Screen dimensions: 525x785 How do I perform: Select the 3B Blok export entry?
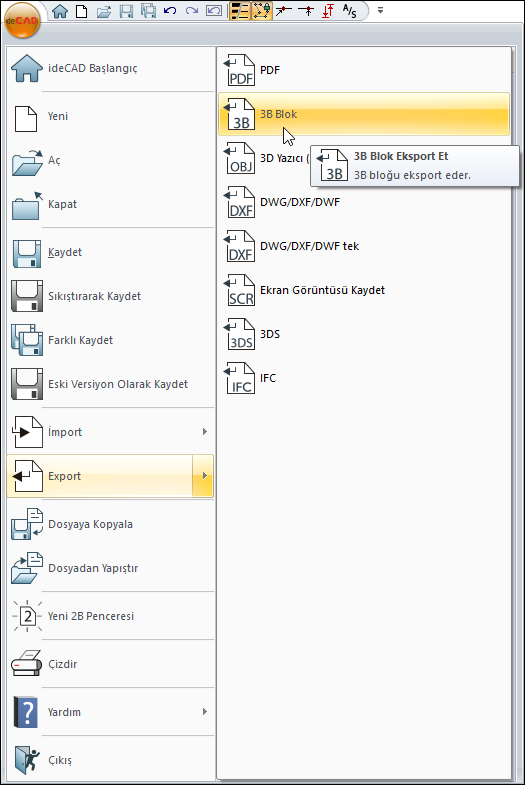point(364,114)
